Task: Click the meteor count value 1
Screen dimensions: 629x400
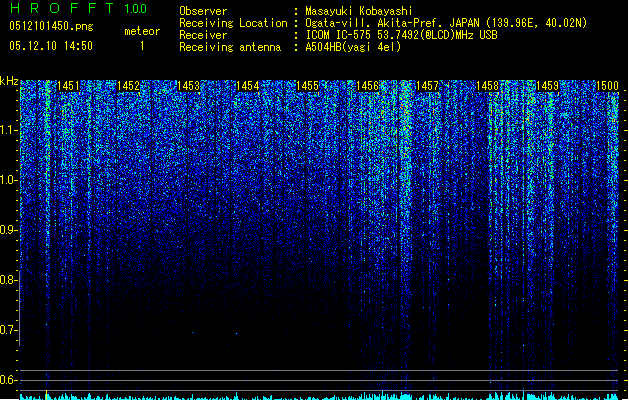Action: (142, 46)
